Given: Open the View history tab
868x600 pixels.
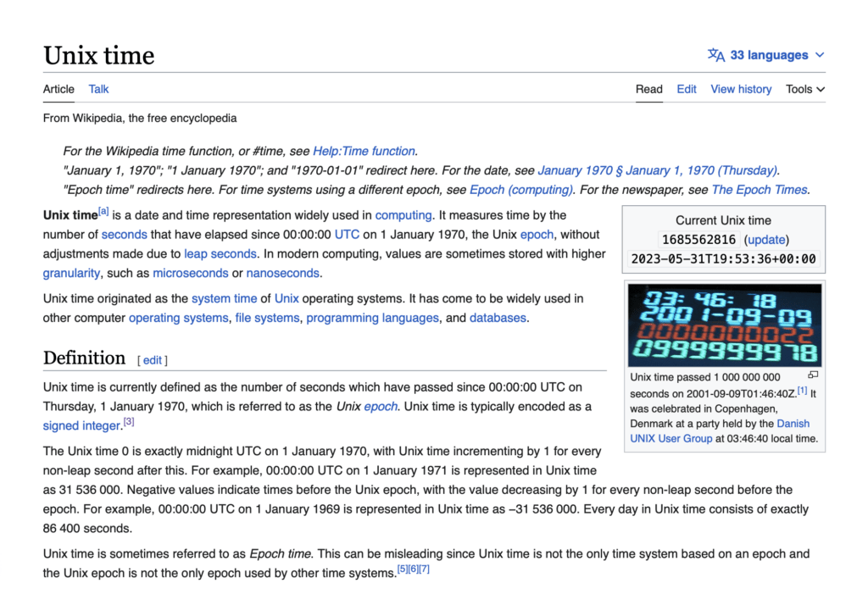Looking at the screenshot, I should tap(741, 89).
